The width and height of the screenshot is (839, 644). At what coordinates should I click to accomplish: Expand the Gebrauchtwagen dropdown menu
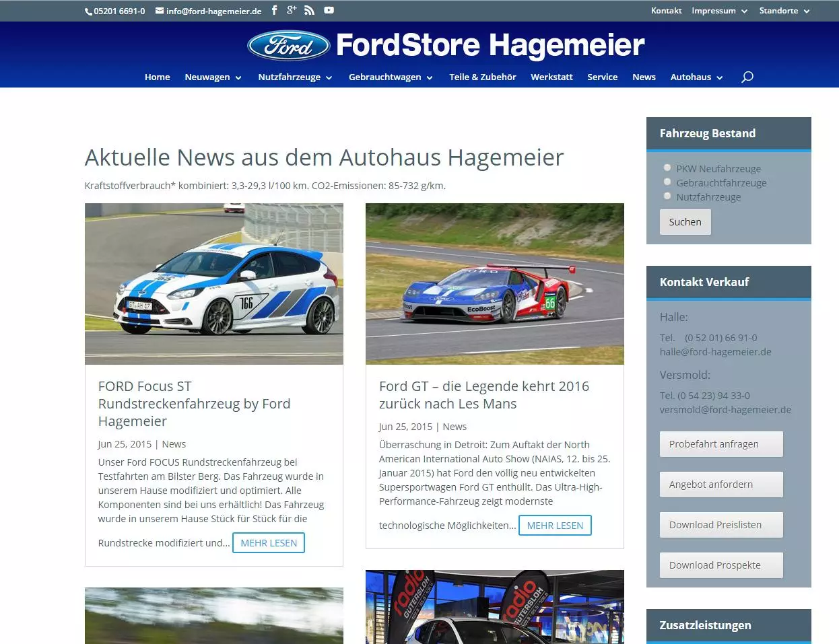391,77
